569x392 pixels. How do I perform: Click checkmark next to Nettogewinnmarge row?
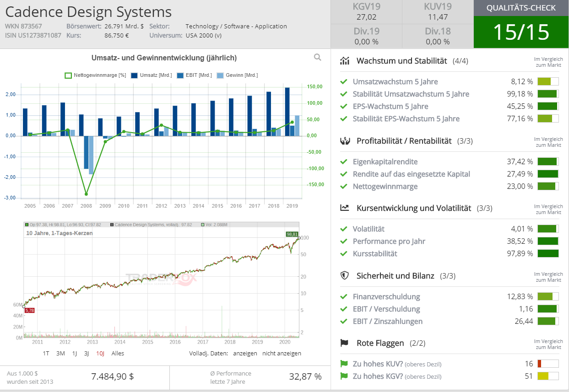(344, 187)
